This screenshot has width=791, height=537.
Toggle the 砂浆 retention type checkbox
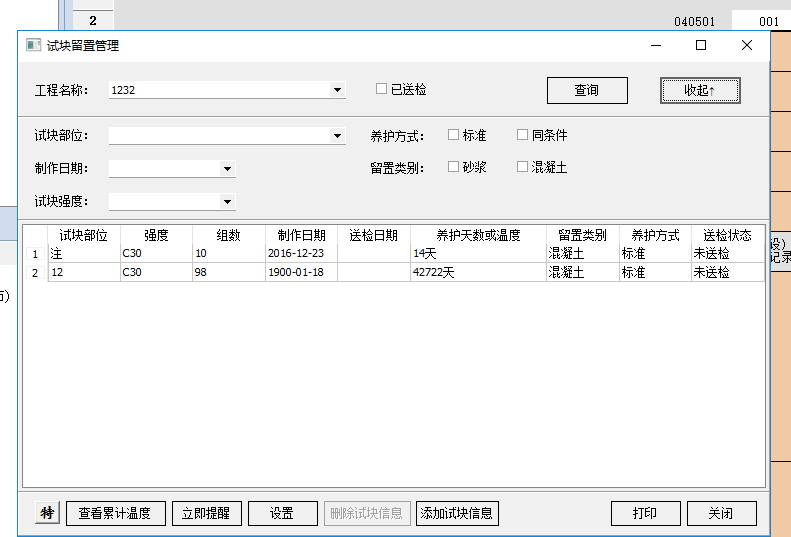(x=453, y=167)
